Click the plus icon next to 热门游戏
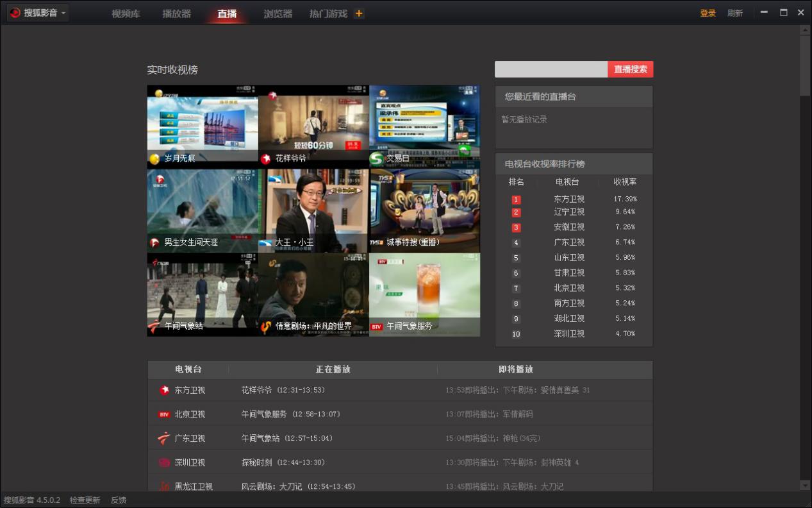 click(x=359, y=13)
